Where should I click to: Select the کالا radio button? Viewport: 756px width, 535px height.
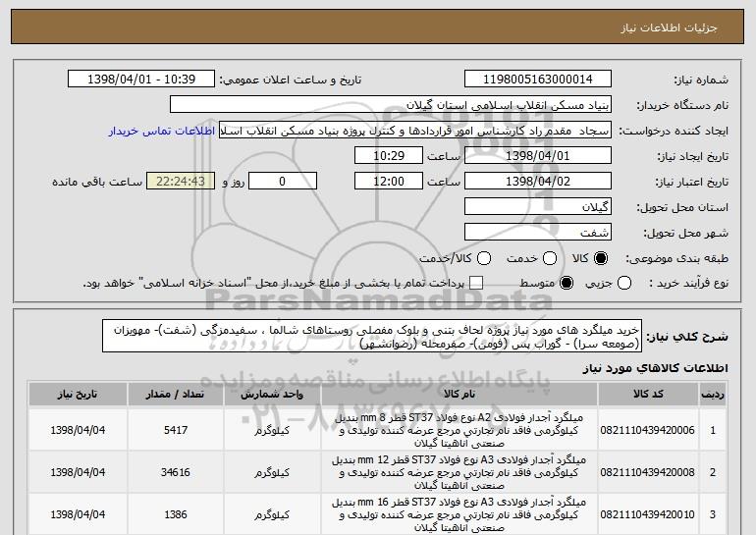coord(600,258)
